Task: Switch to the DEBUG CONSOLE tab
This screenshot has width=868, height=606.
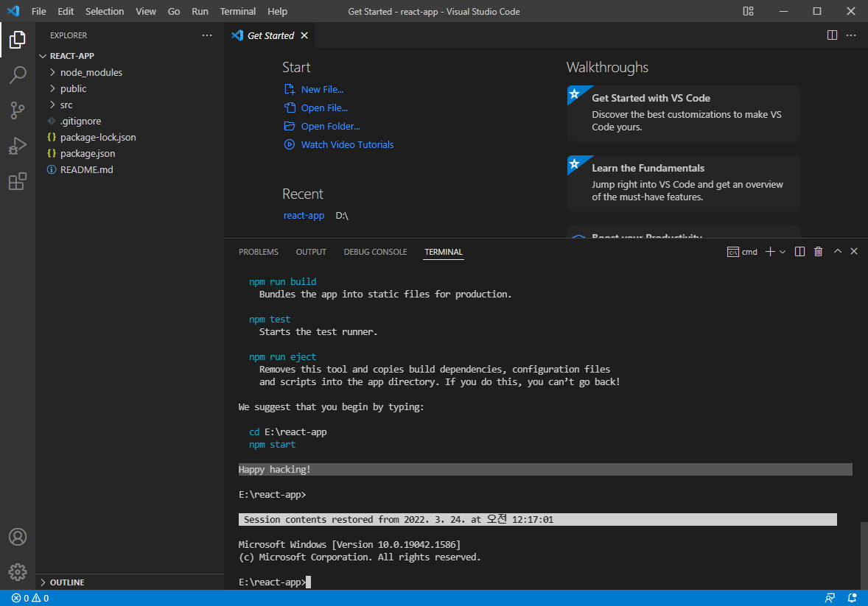Action: click(375, 252)
